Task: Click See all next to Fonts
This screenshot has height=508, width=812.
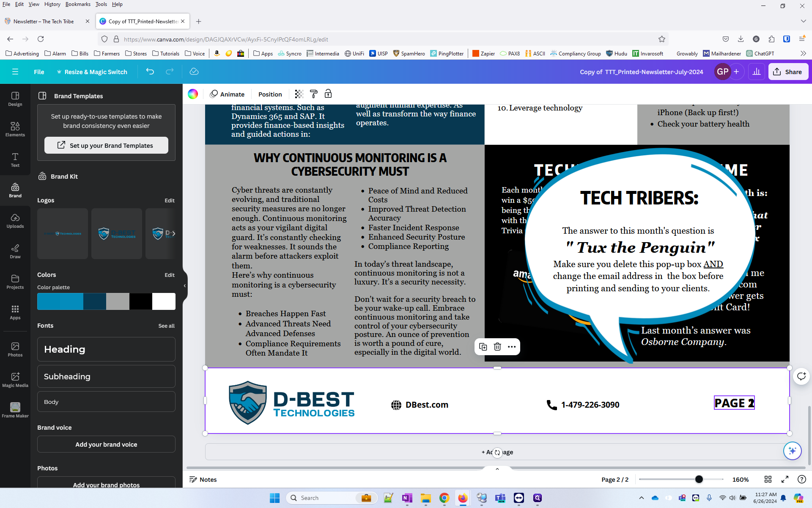Action: pyautogui.click(x=166, y=326)
